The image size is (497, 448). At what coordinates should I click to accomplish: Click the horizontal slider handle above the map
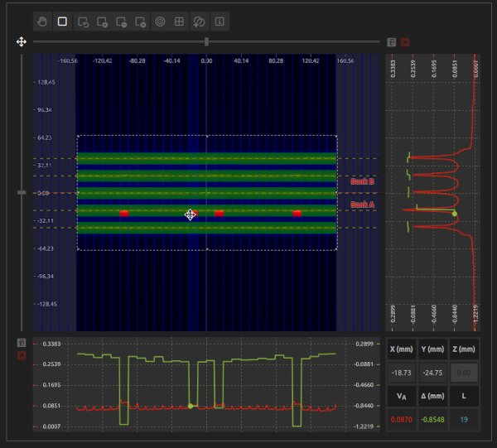206,41
